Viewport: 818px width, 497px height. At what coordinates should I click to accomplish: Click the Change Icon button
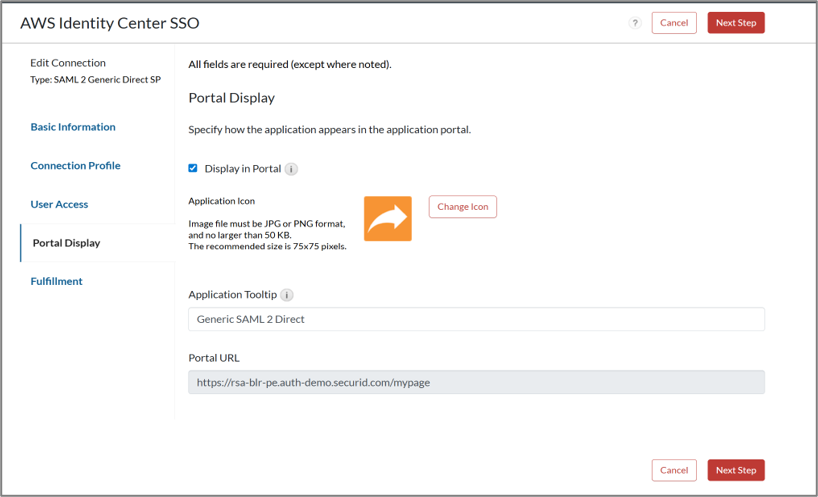pos(463,207)
